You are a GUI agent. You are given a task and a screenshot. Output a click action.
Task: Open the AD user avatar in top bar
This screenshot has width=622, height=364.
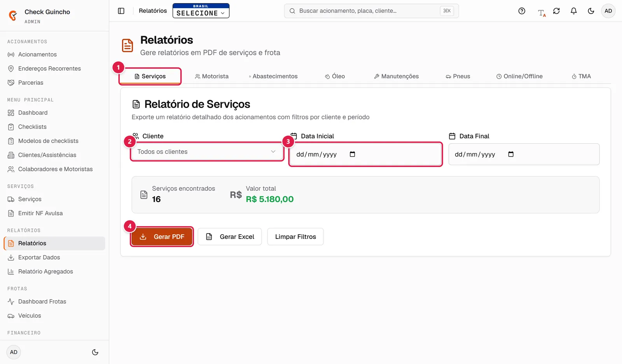608,11
